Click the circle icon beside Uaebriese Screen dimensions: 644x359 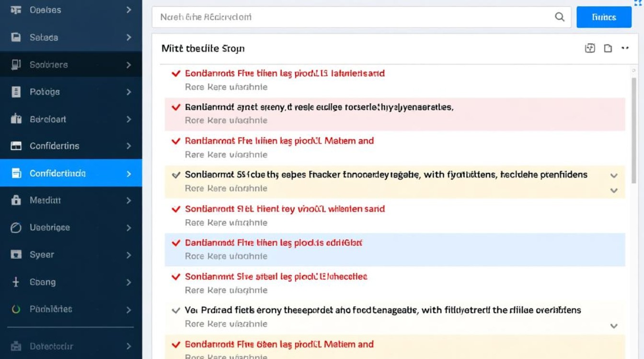coord(16,228)
